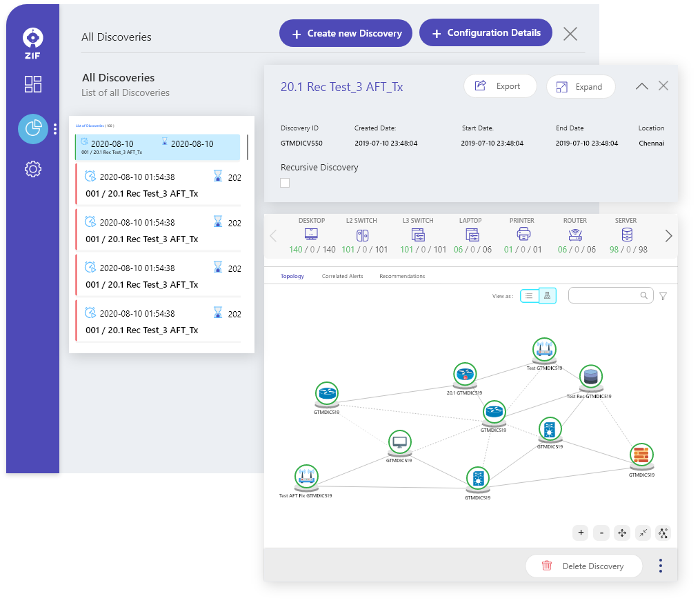
Task: Switch to list view toggle
Action: tap(529, 295)
